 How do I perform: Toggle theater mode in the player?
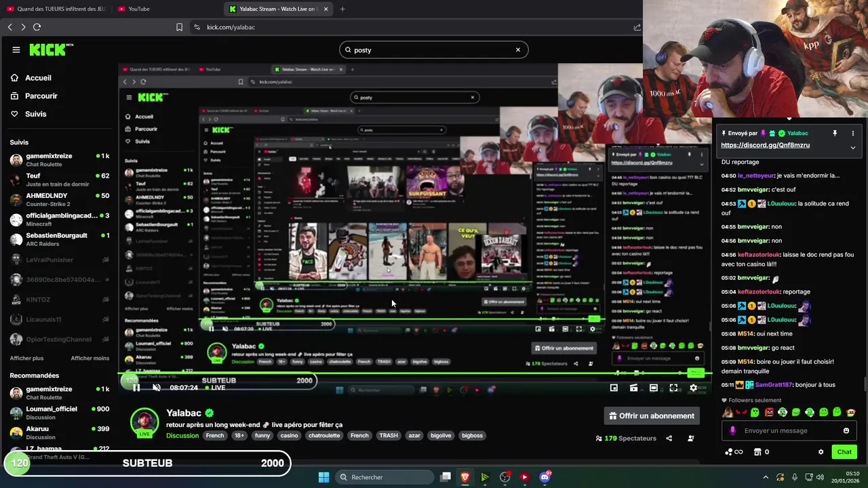click(653, 388)
